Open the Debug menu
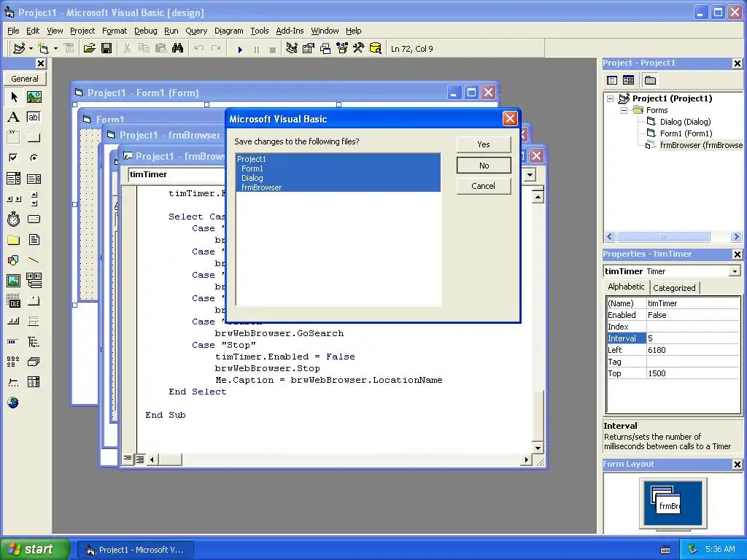 tap(146, 31)
